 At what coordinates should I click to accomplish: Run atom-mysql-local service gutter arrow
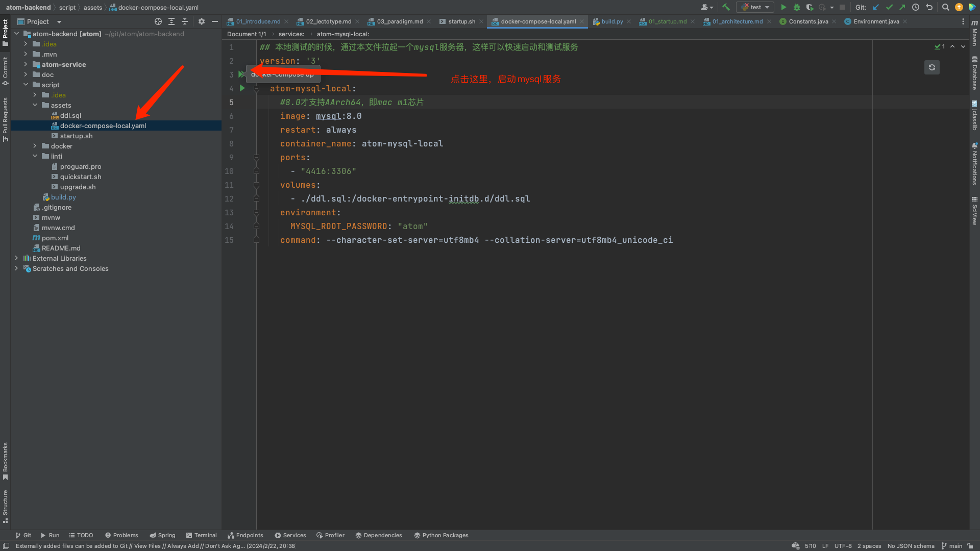[242, 88]
